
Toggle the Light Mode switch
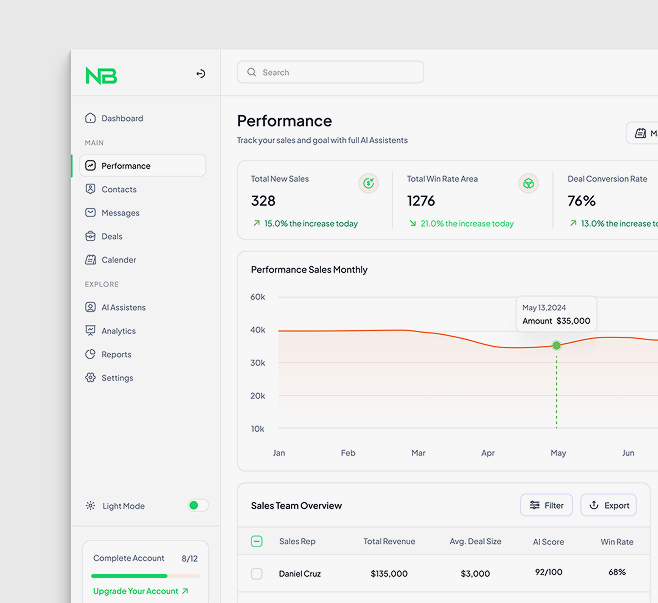tap(197, 506)
